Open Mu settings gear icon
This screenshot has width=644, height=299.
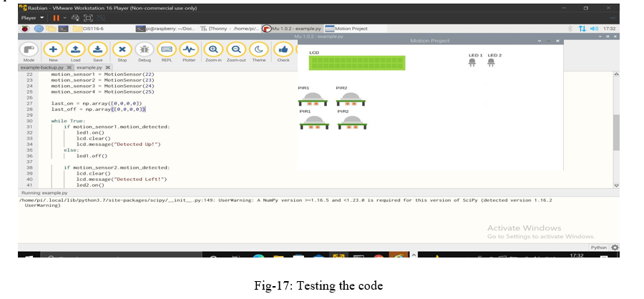tap(615, 247)
